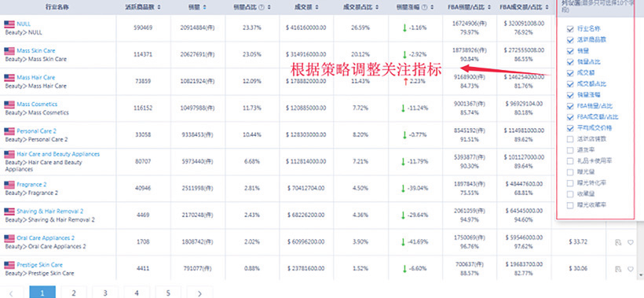
Task: Click the US flag icon beside Mass Skin Care
Action: tap(9, 51)
